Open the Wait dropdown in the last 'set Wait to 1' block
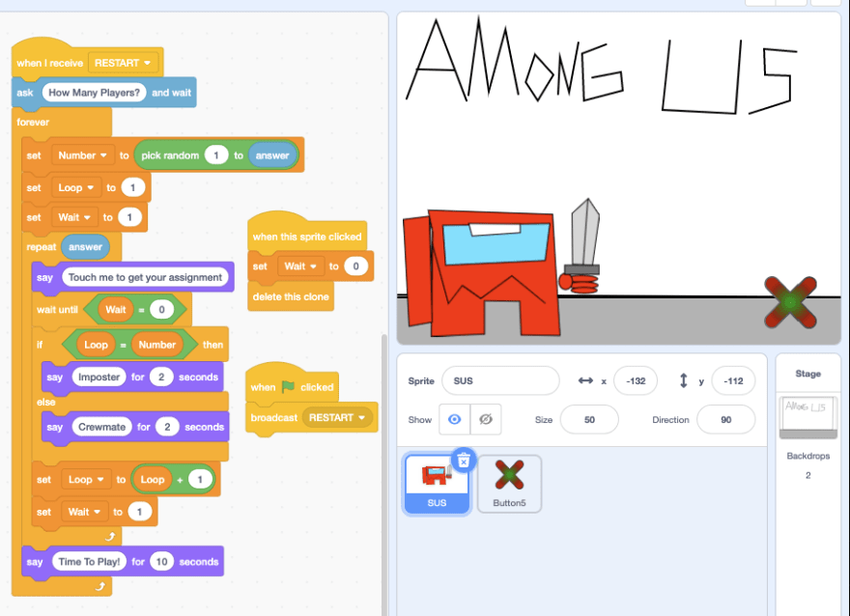 tap(85, 512)
